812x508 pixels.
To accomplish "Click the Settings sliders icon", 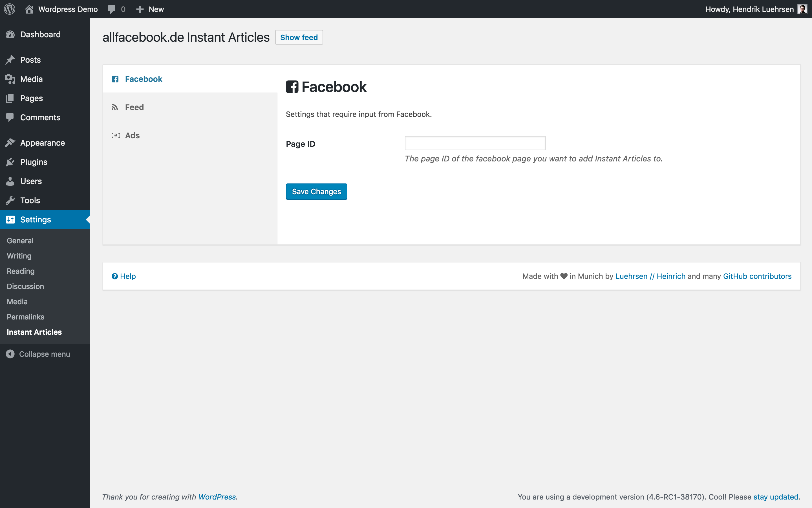I will click(x=10, y=219).
